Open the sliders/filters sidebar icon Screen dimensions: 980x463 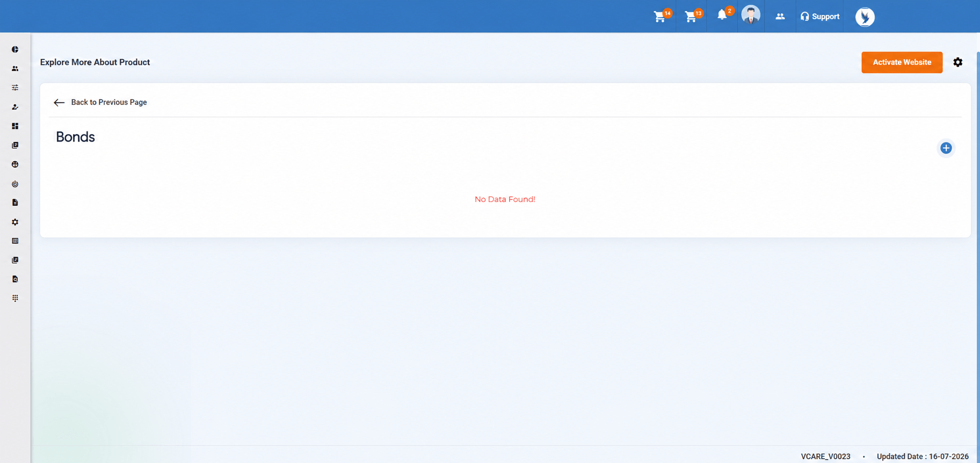tap(15, 88)
